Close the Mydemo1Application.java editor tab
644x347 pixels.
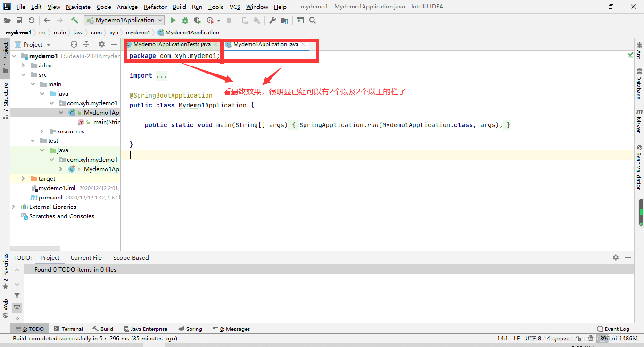coord(303,44)
